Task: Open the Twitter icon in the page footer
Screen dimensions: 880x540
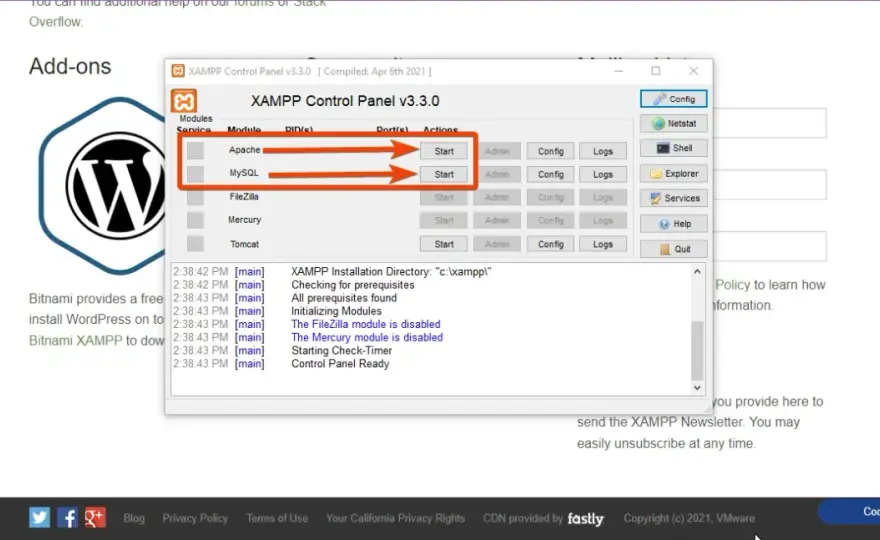Action: tap(39, 518)
